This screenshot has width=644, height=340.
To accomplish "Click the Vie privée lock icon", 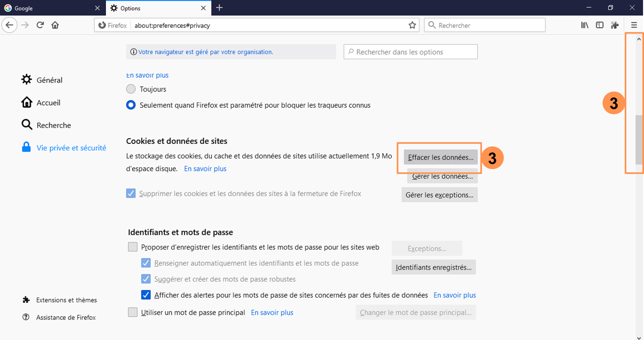I will (x=26, y=147).
